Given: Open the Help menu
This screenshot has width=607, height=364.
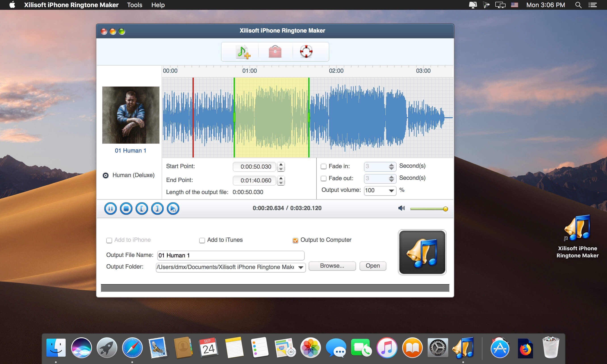Looking at the screenshot, I should (158, 5).
